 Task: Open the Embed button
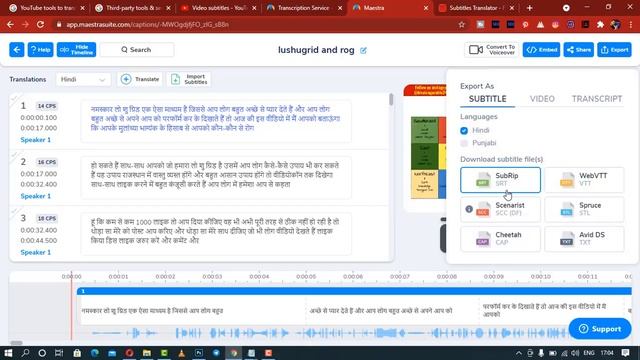coord(541,50)
